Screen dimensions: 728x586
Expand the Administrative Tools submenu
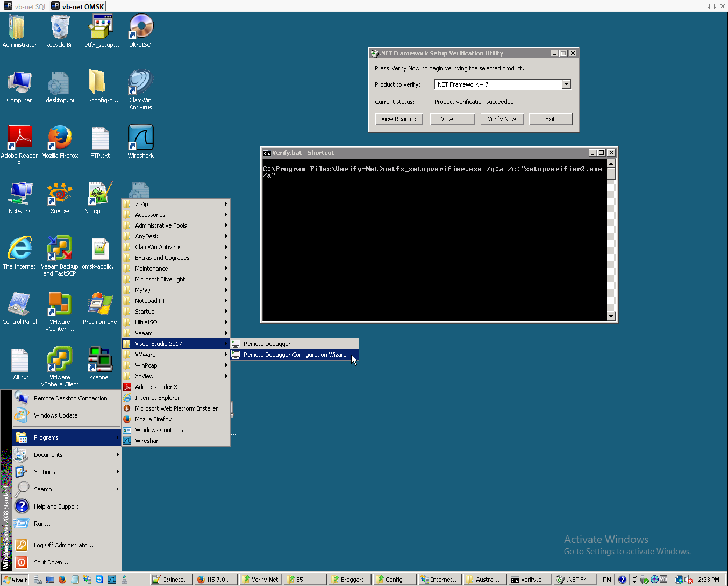point(176,225)
